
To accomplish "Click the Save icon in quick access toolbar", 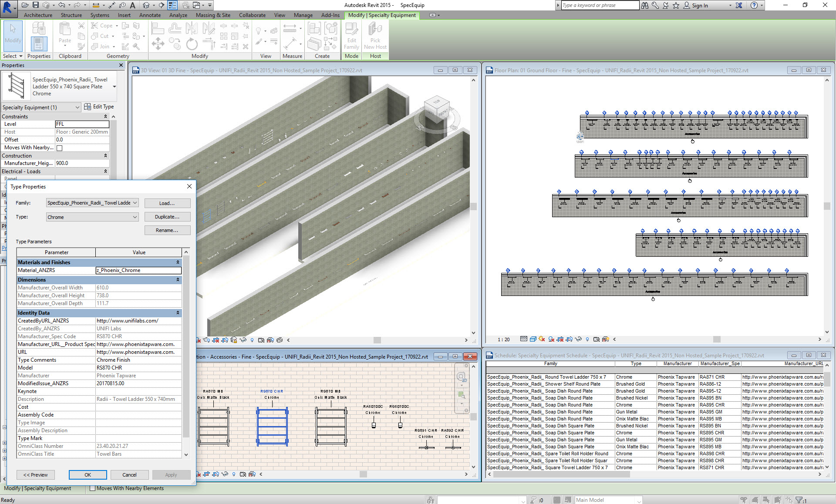I will pos(36,5).
